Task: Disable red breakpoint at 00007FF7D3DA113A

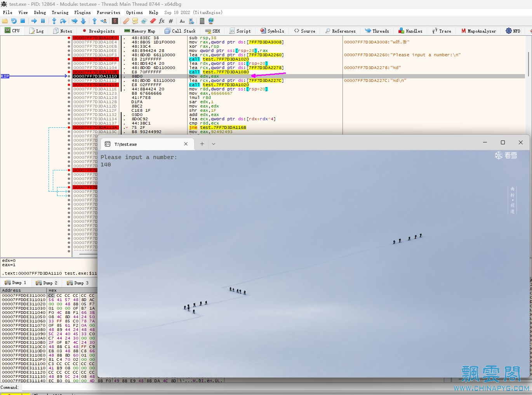Action: coord(69,128)
